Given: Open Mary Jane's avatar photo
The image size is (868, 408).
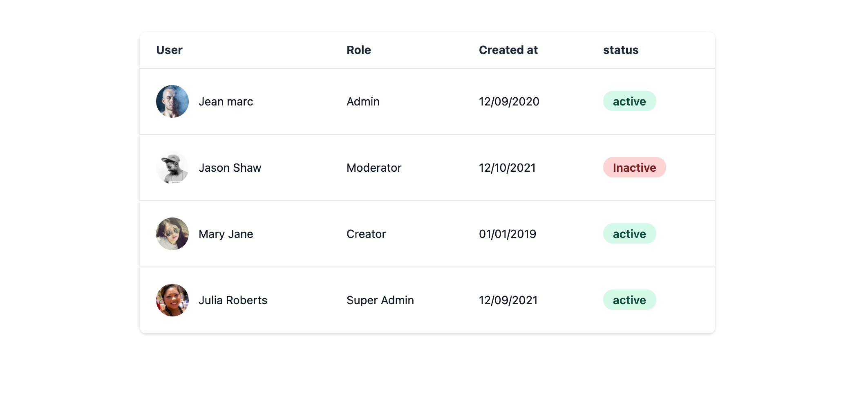Looking at the screenshot, I should [172, 234].
